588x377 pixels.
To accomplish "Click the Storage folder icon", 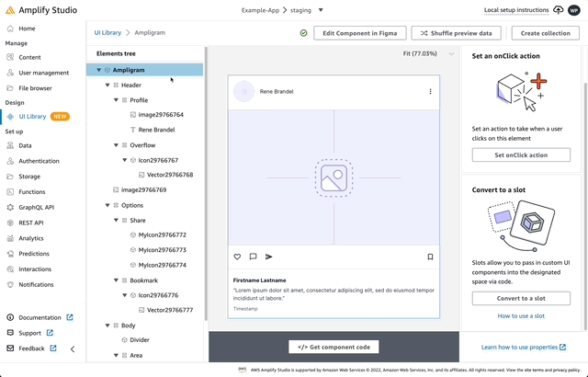I will pos(10,177).
